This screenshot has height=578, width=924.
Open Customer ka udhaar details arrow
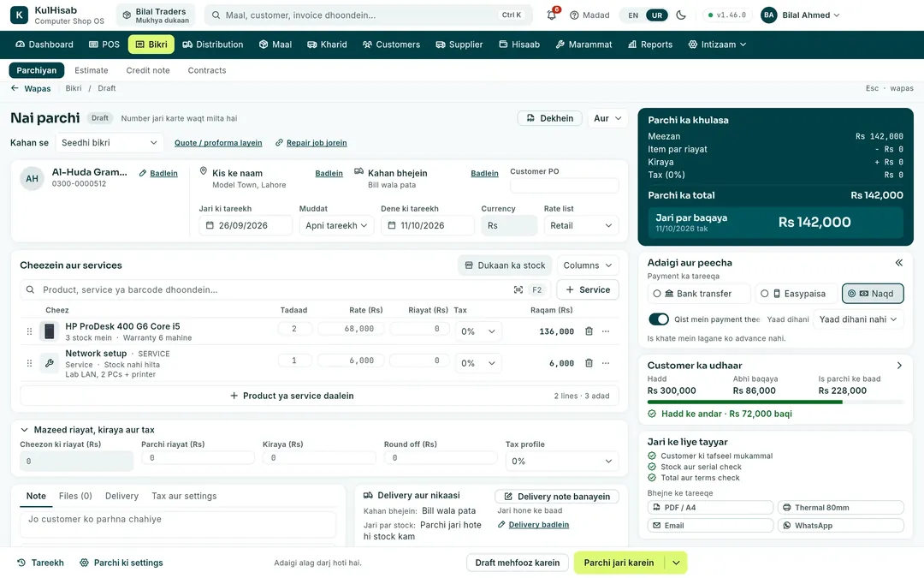click(899, 365)
